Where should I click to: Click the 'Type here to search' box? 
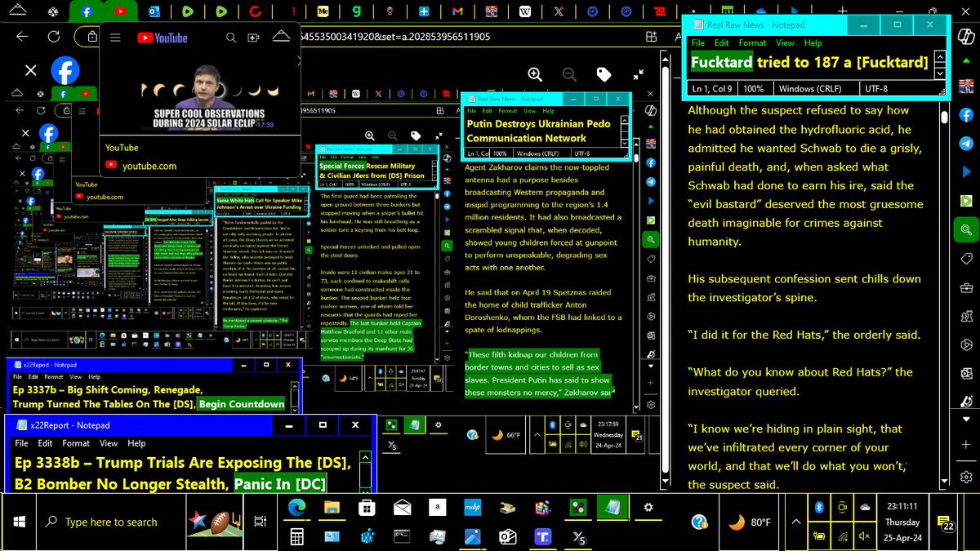[x=110, y=522]
